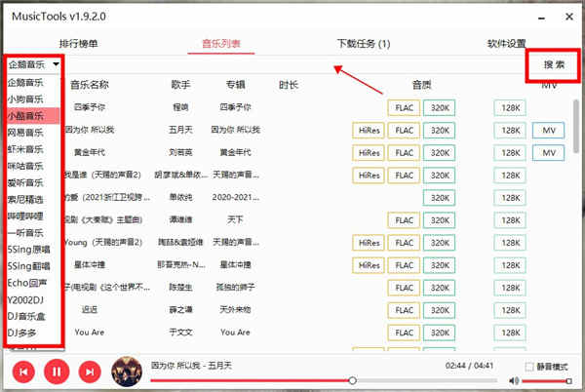Click HiRes for 星体冲撞
Image resolution: width=585 pixels, height=392 pixels.
click(x=369, y=265)
